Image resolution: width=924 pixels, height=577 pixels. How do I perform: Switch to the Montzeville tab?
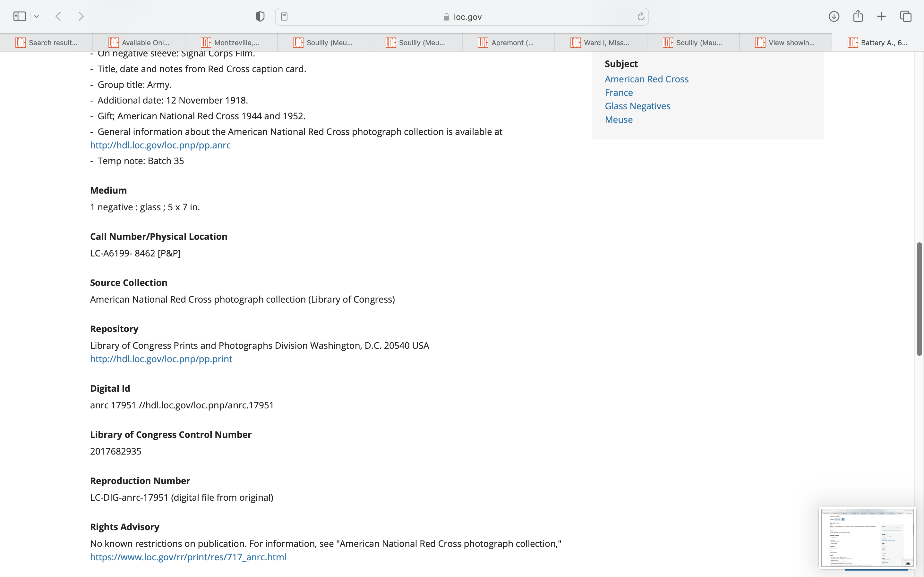pos(231,43)
